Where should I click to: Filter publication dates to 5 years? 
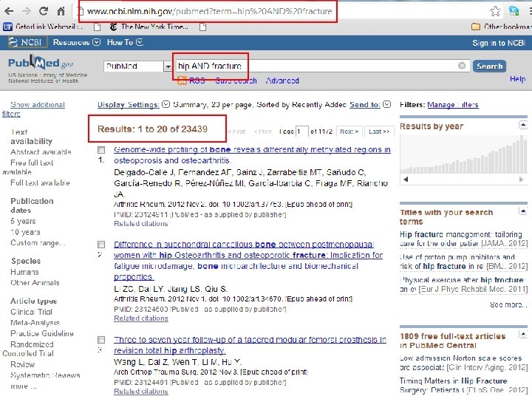click(23, 221)
